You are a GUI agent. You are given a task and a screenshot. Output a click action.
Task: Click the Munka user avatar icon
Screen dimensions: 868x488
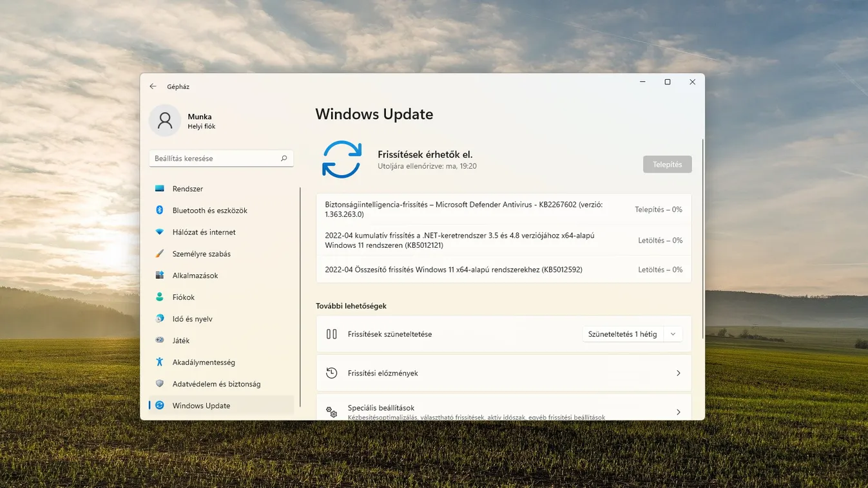click(x=165, y=120)
